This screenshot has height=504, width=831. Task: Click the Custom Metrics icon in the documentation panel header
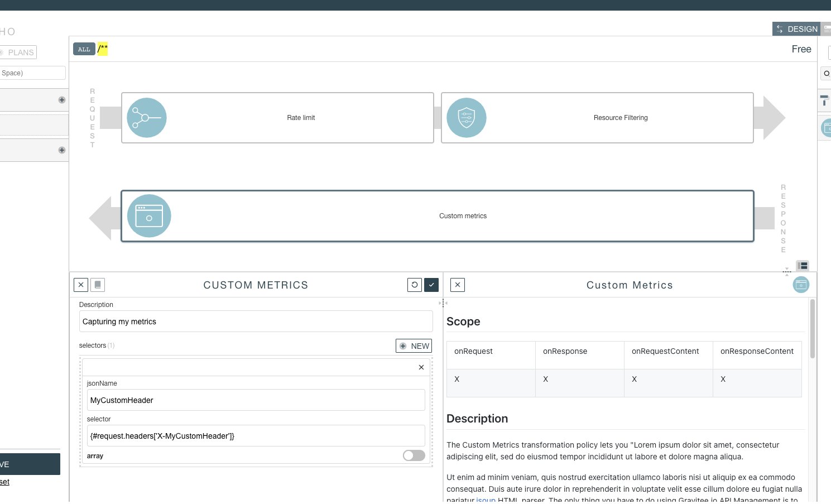click(801, 285)
